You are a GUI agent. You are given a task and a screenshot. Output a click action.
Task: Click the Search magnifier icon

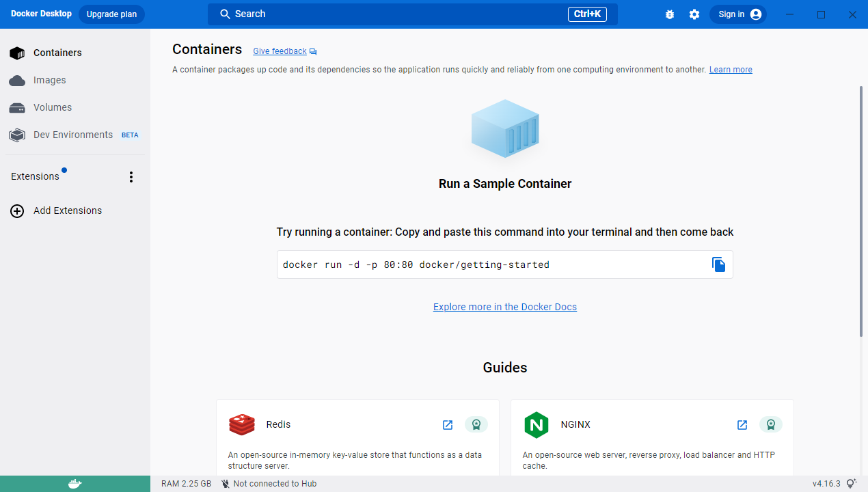pos(225,14)
